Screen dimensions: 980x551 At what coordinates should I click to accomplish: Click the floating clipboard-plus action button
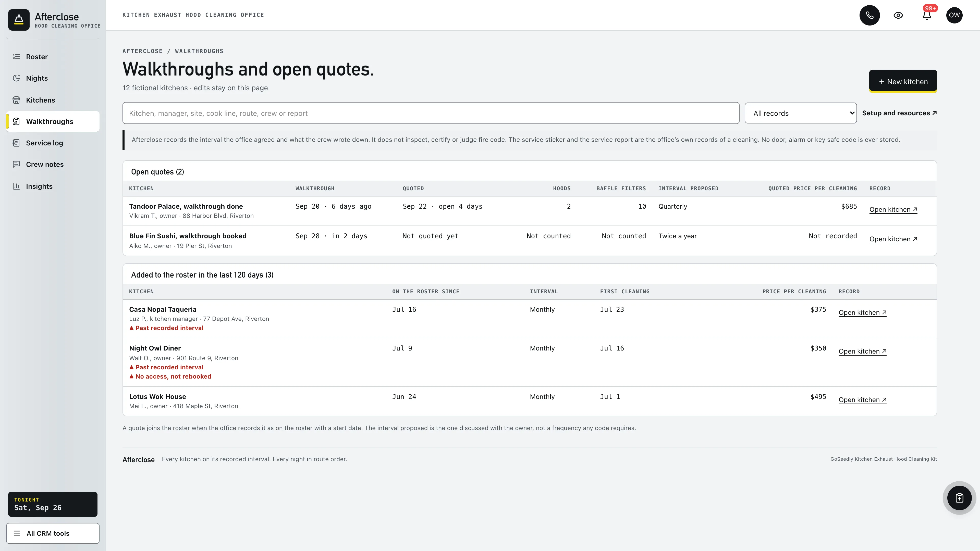click(960, 498)
